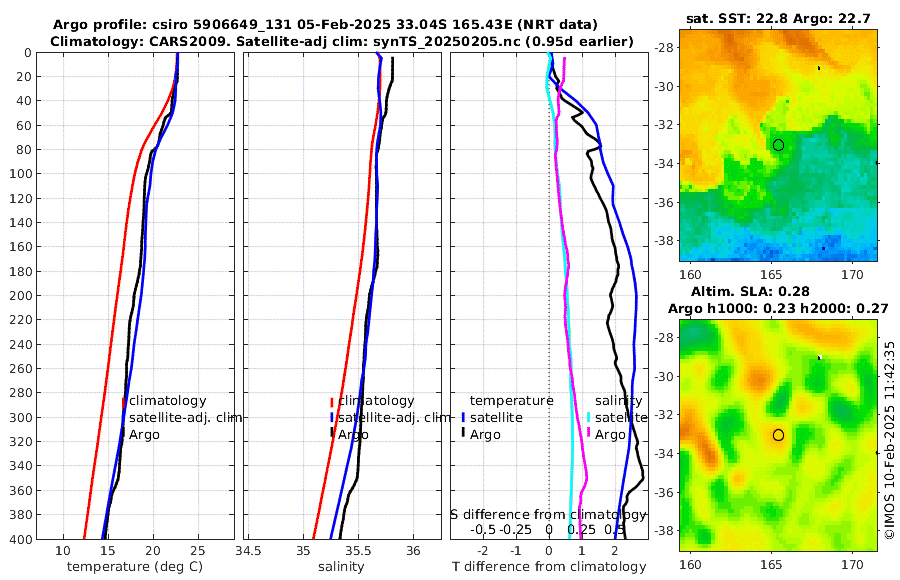
Task: Click the Argo profile title text
Action: pos(325,25)
